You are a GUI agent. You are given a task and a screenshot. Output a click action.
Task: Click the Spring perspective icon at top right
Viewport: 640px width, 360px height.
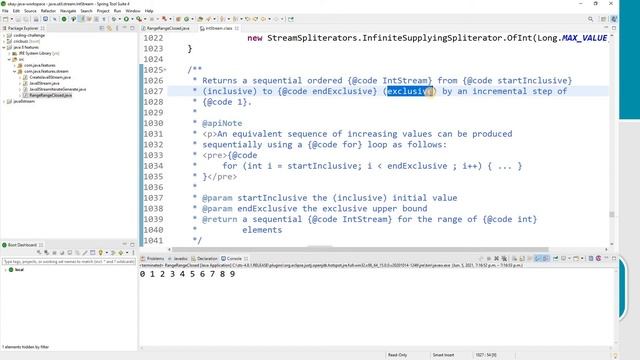click(614, 19)
